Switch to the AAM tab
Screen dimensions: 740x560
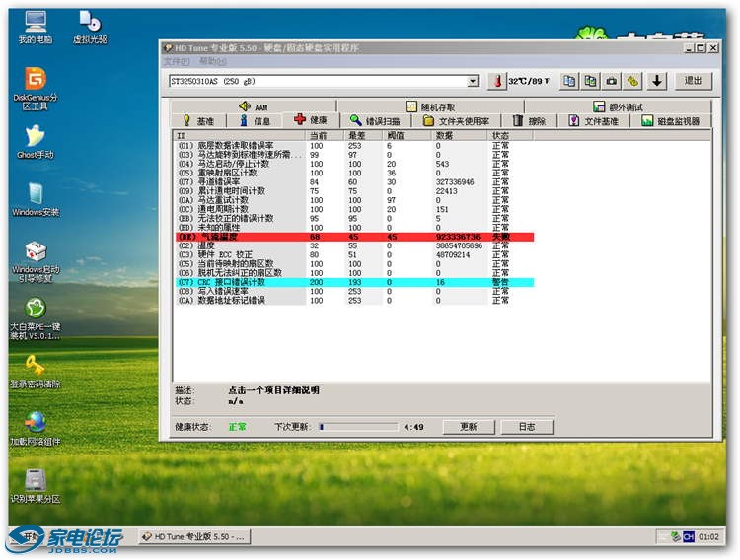(254, 106)
